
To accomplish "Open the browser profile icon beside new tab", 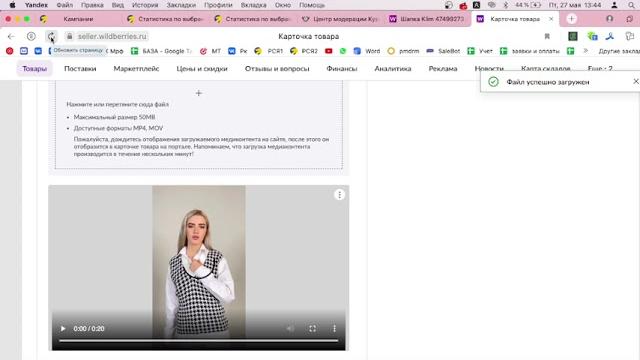I will tap(609, 19).
